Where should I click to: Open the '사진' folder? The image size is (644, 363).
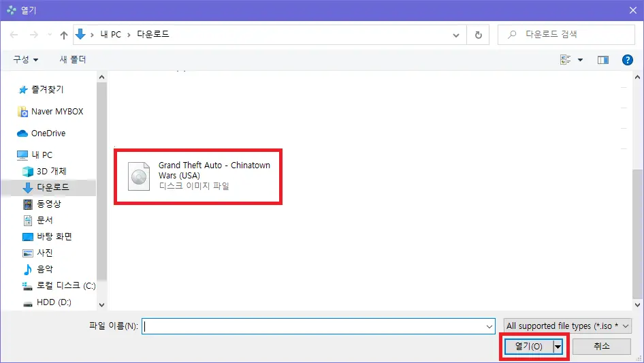(45, 253)
